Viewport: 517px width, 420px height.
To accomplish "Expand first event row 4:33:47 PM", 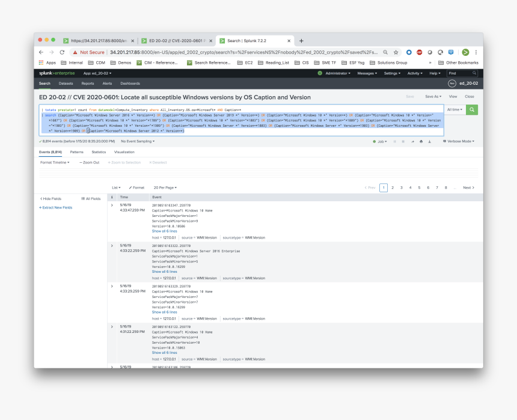I will [x=112, y=205].
